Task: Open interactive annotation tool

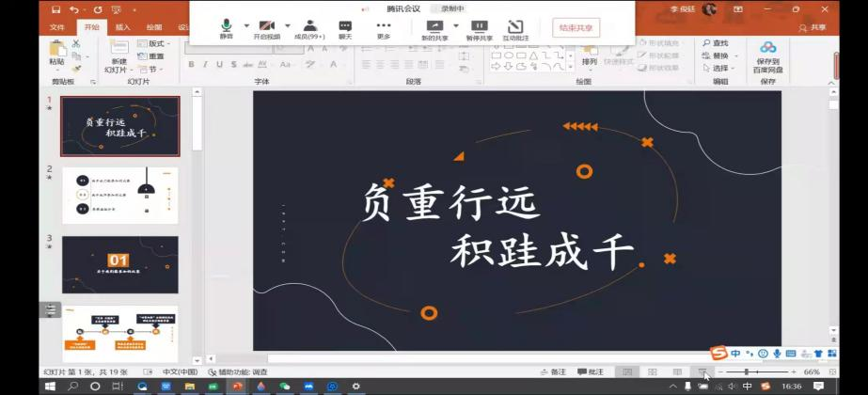Action: click(514, 28)
